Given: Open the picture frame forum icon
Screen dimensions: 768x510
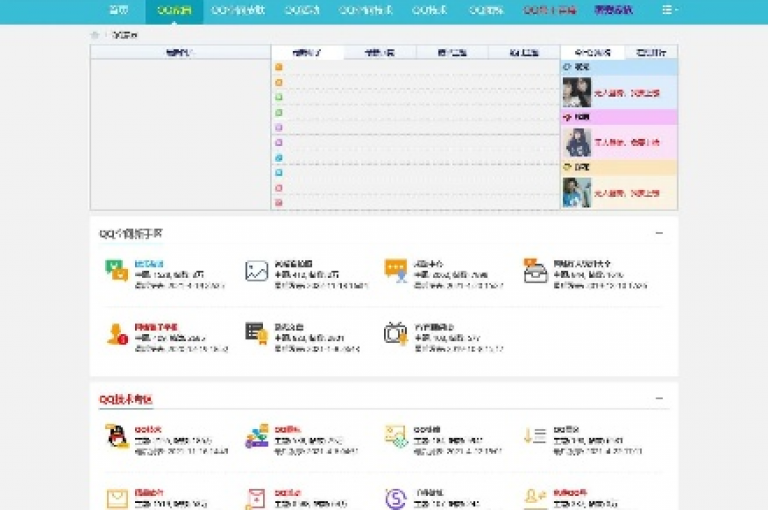Looking at the screenshot, I should coord(257,270).
